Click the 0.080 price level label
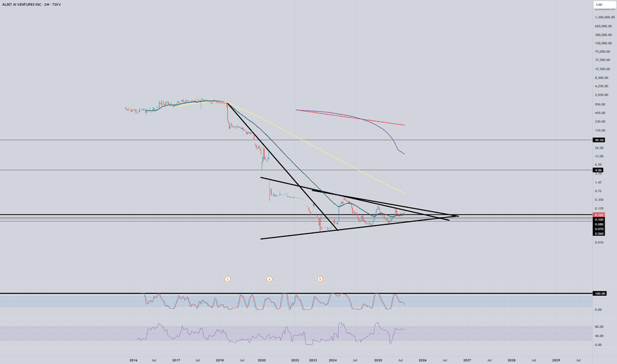 pyautogui.click(x=598, y=224)
